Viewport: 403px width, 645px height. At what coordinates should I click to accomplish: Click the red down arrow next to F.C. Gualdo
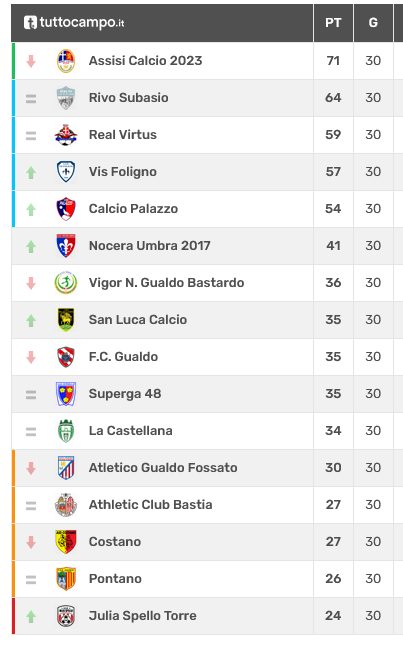pos(31,357)
